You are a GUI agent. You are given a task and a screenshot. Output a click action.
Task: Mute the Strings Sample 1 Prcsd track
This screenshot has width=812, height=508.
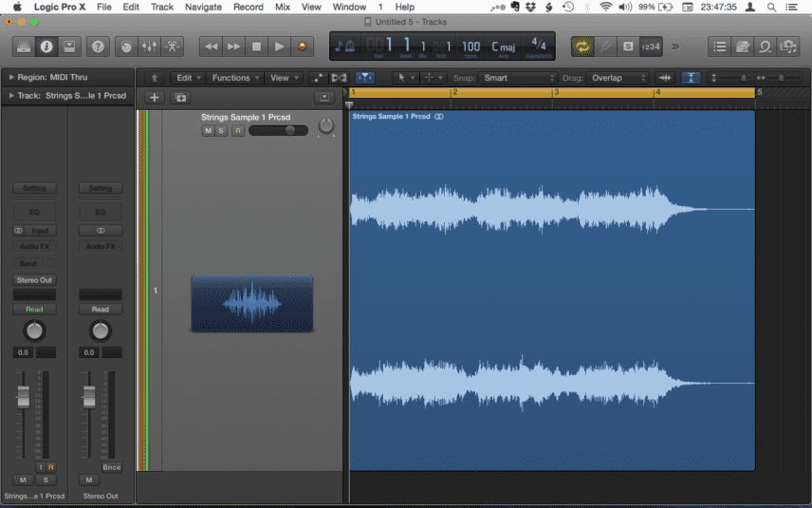208,131
